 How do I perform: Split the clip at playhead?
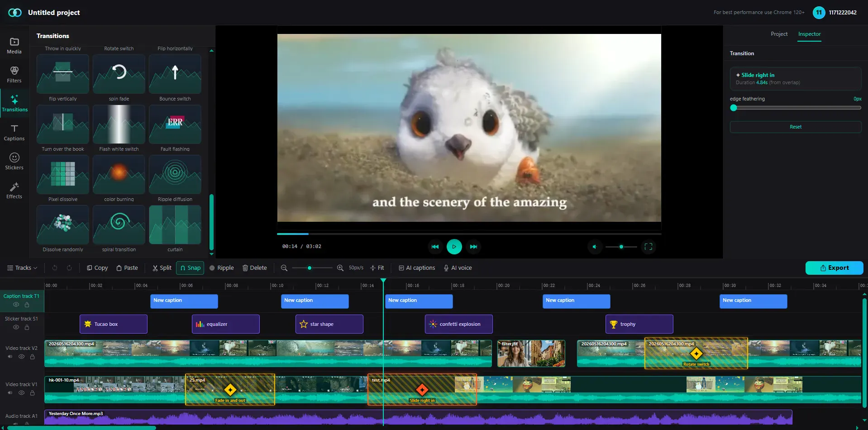click(162, 268)
